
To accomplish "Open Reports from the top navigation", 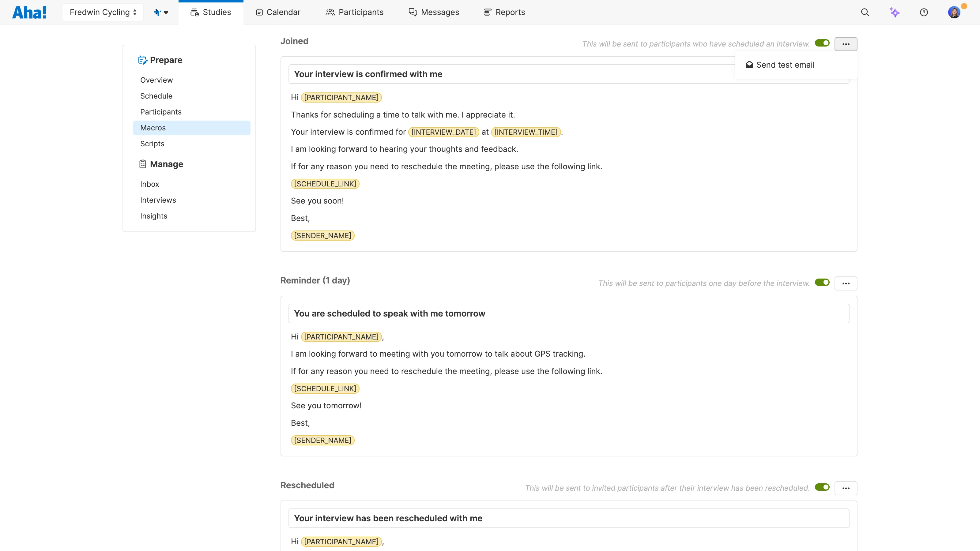I will pos(504,12).
